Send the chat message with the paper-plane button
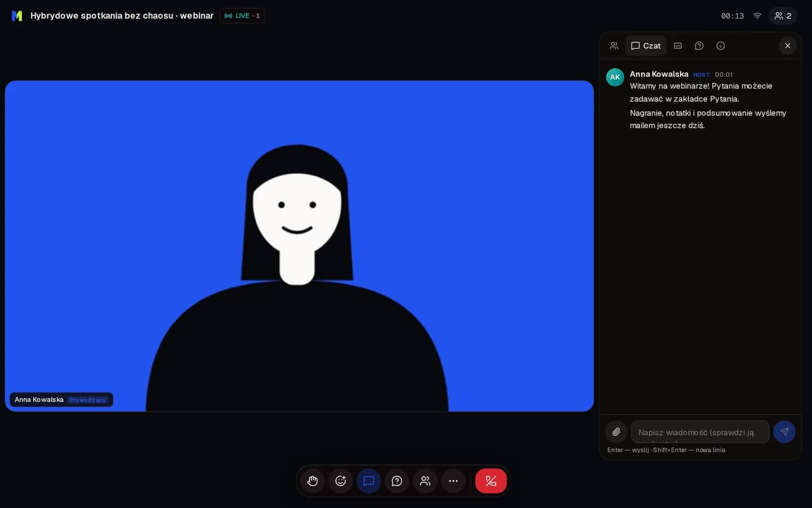 pos(784,432)
